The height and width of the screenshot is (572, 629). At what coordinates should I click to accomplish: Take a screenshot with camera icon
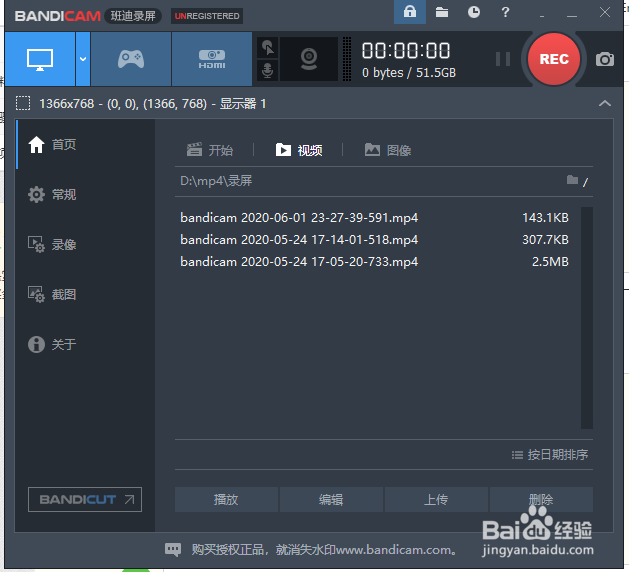[x=605, y=59]
